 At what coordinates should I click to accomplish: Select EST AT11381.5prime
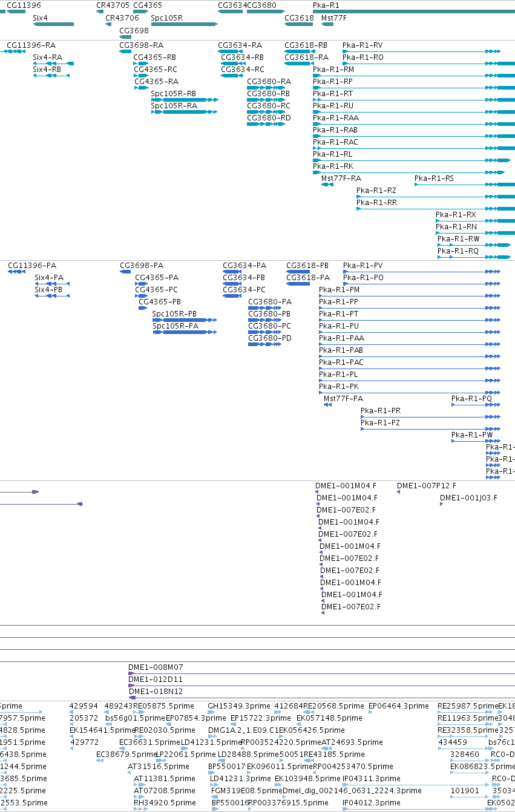coord(164,779)
